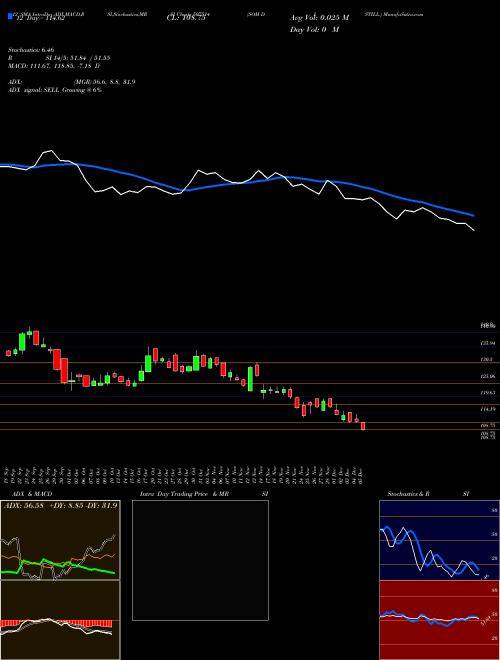Click the MACD values line in header
Image resolution: width=500 pixels, height=660 pixels.
click(x=54, y=66)
